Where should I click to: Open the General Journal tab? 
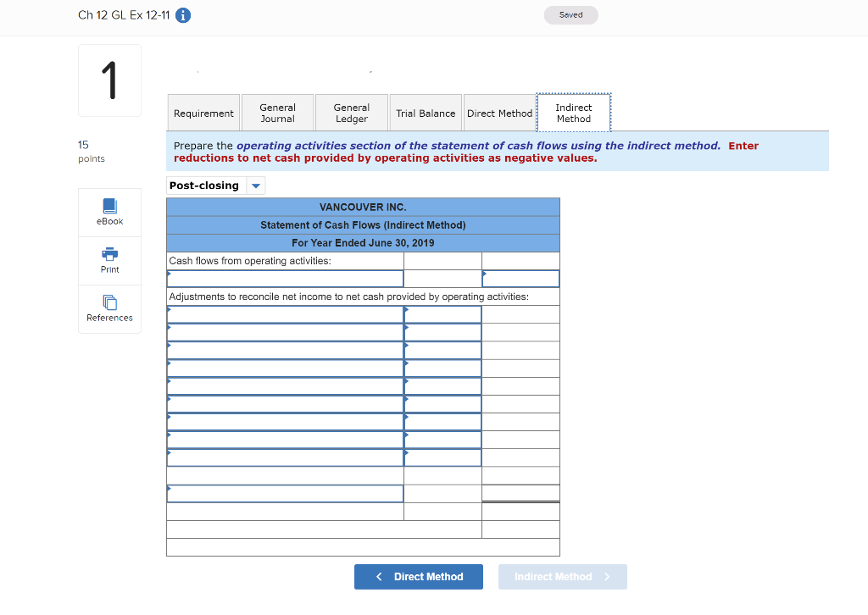(278, 113)
